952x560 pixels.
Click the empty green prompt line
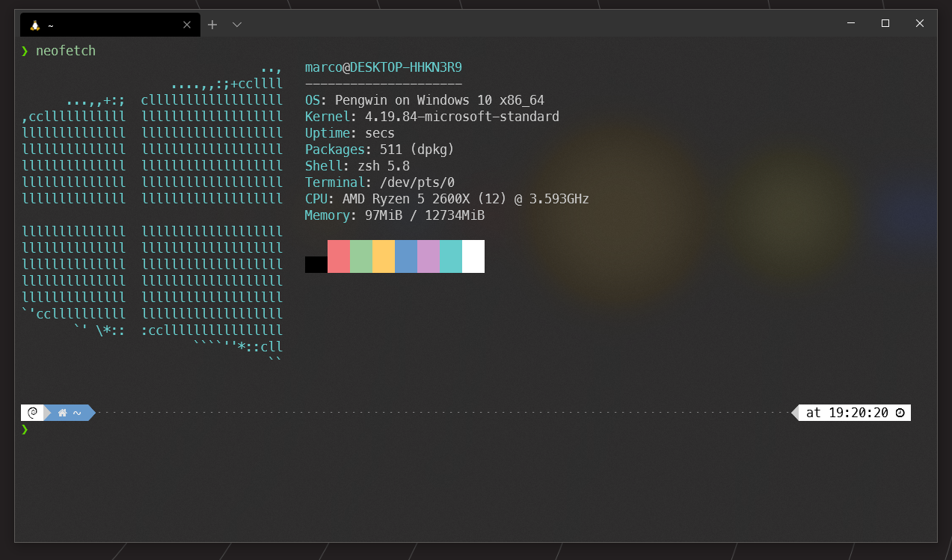25,429
